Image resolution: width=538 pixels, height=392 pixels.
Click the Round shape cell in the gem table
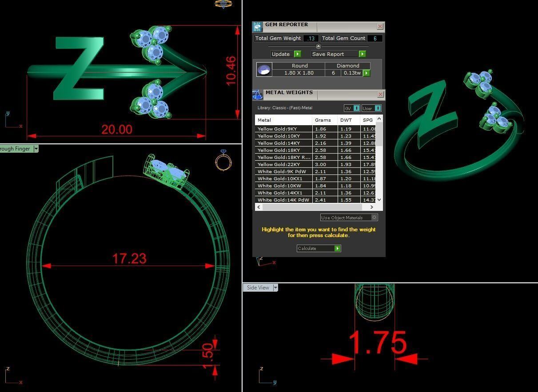[299, 66]
